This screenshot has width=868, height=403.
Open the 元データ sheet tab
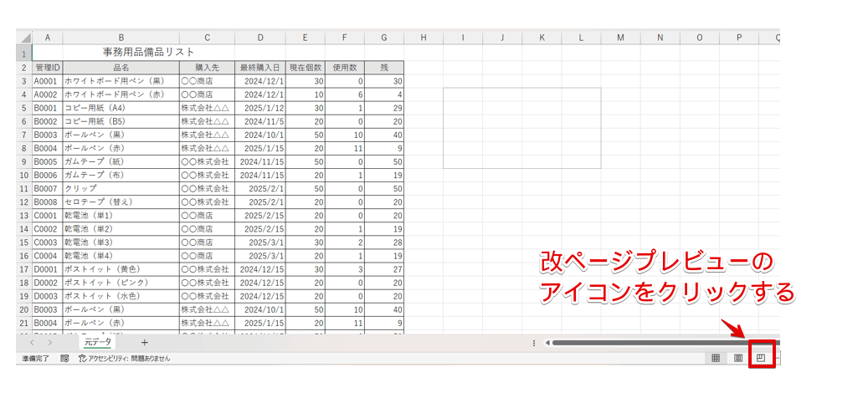coord(97,342)
